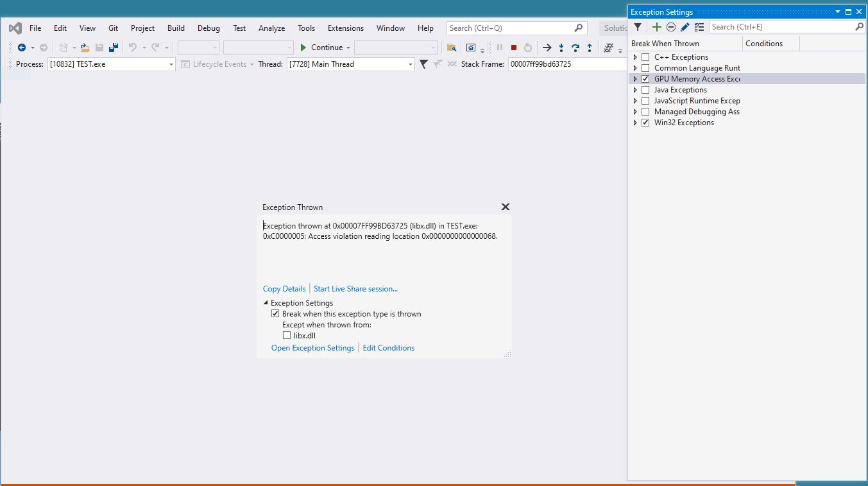The image size is (868, 486).
Task: Check the Managed Debugging Assistants checkbox
Action: 645,112
